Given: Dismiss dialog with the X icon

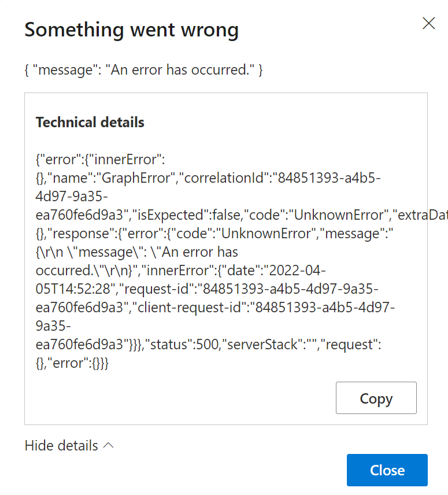Looking at the screenshot, I should click(428, 24).
